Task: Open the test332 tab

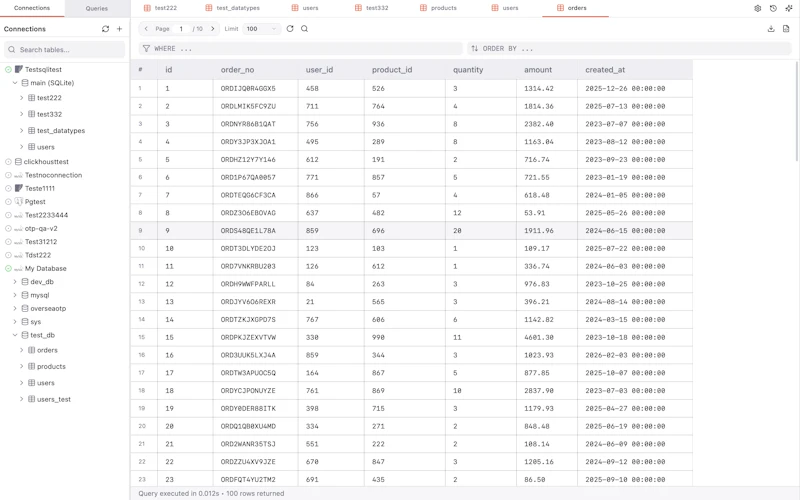Action: 372,8
